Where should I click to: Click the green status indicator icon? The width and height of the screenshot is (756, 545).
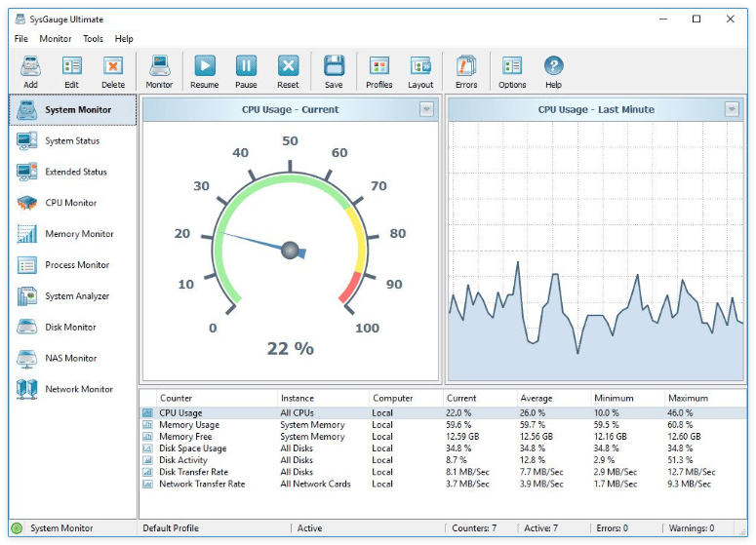pyautogui.click(x=17, y=528)
